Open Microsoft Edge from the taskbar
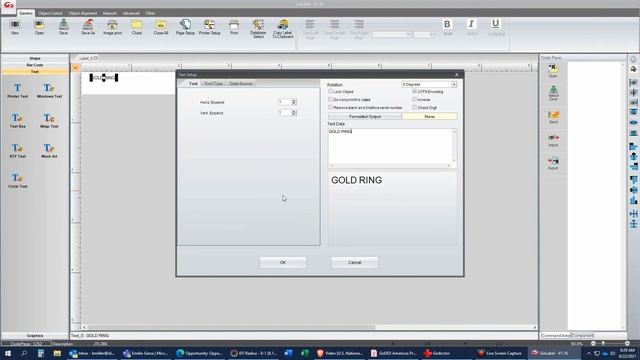Image resolution: width=640 pixels, height=360 pixels. 199,353
